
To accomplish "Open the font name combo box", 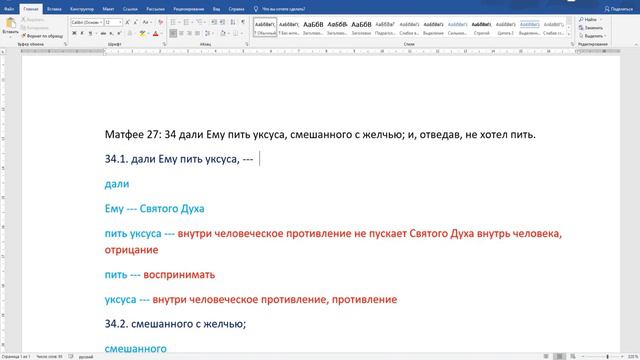I will (x=87, y=22).
